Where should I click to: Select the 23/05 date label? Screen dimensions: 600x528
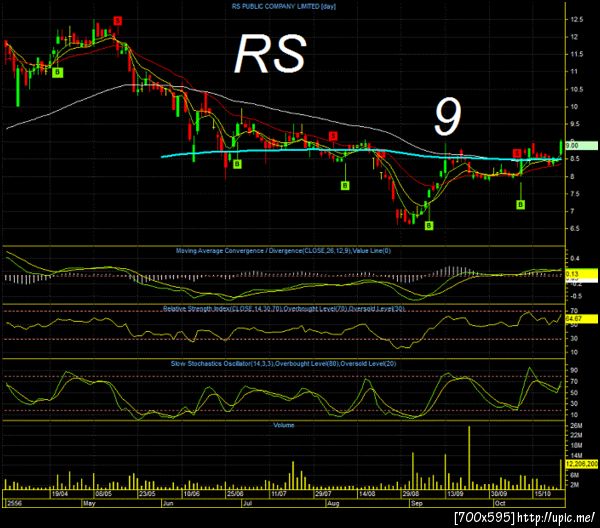tap(147, 494)
